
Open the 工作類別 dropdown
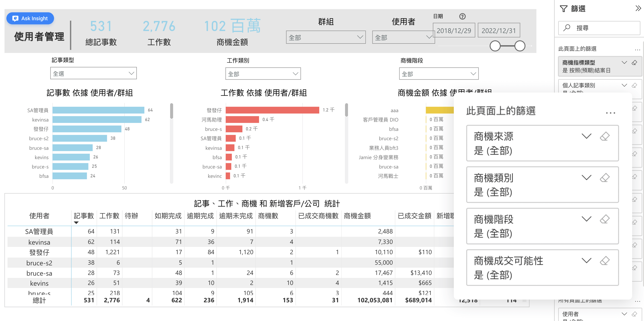click(263, 74)
